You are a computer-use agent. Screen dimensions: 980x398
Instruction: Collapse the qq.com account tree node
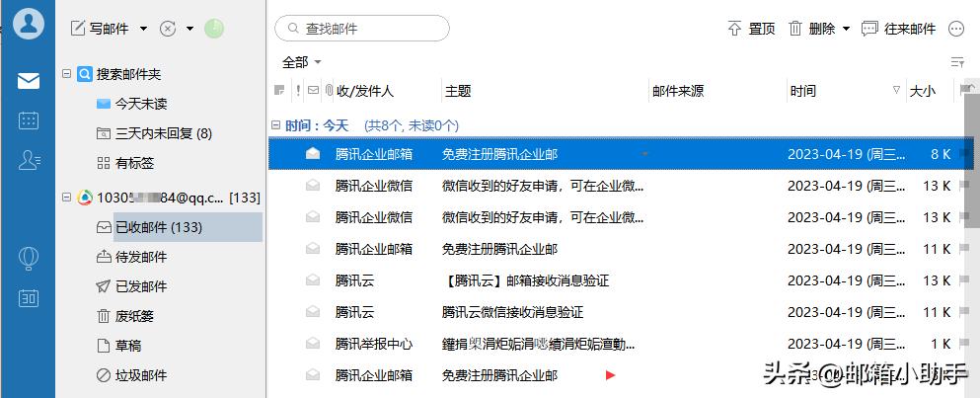67,198
